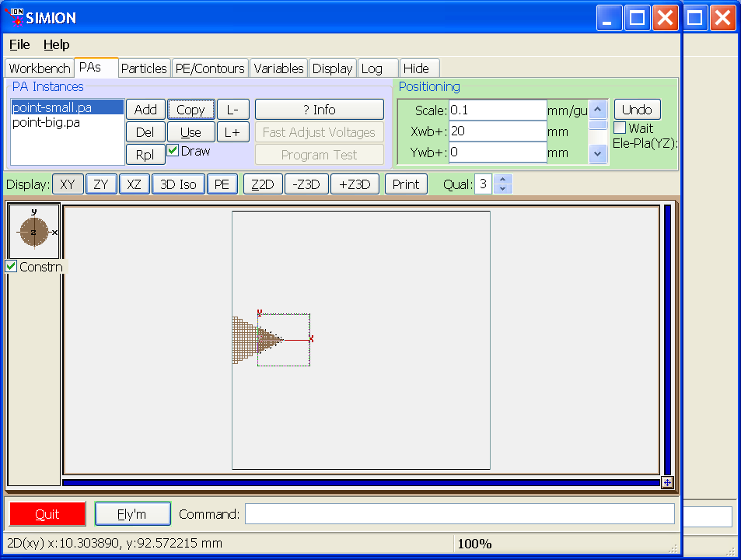Screen dimensions: 741x560
Task: Click the Positioning scroll down arrow
Action: (x=598, y=154)
